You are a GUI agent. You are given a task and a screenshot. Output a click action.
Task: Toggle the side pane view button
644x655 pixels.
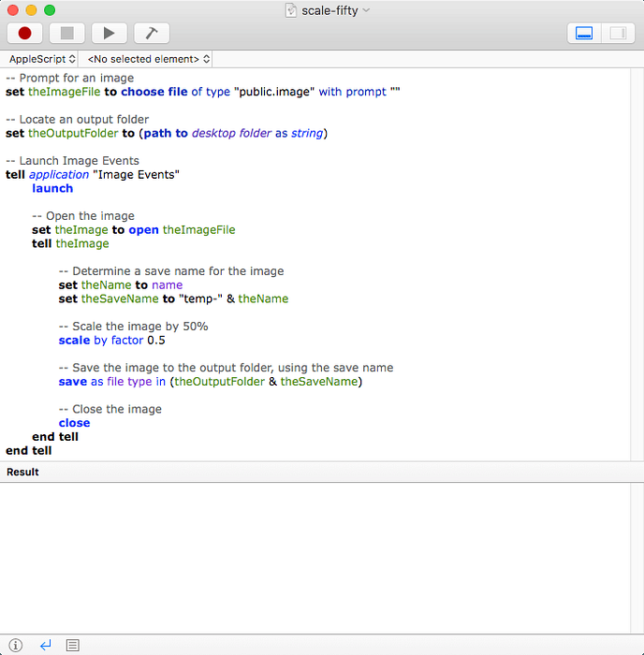pyautogui.click(x=617, y=33)
